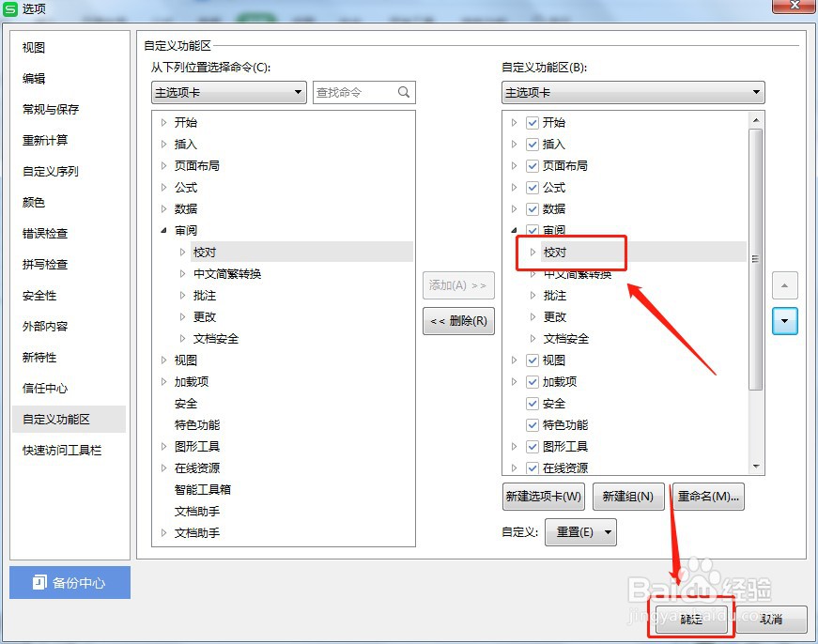Open the 拼写检查 options category
This screenshot has height=644, width=818.
point(45,265)
